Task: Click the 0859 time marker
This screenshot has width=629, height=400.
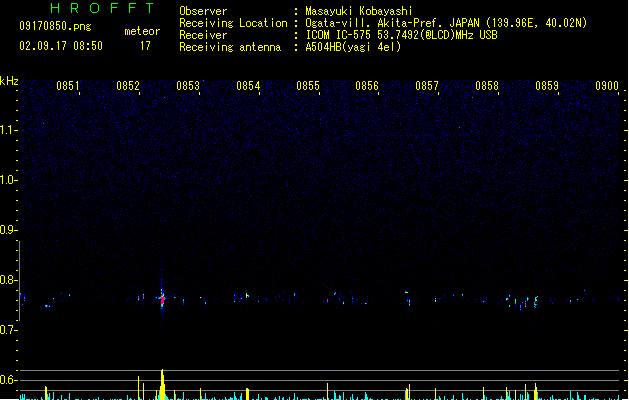Action: coord(547,86)
